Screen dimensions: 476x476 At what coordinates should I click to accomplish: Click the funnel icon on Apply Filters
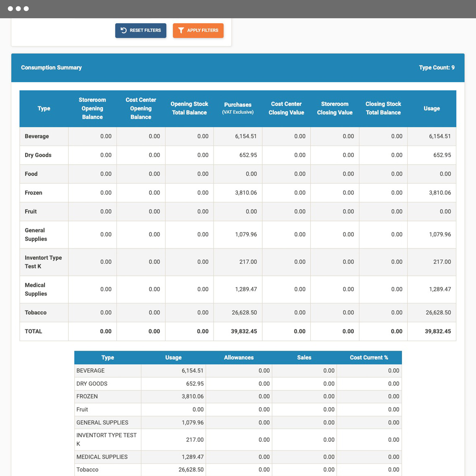(181, 30)
